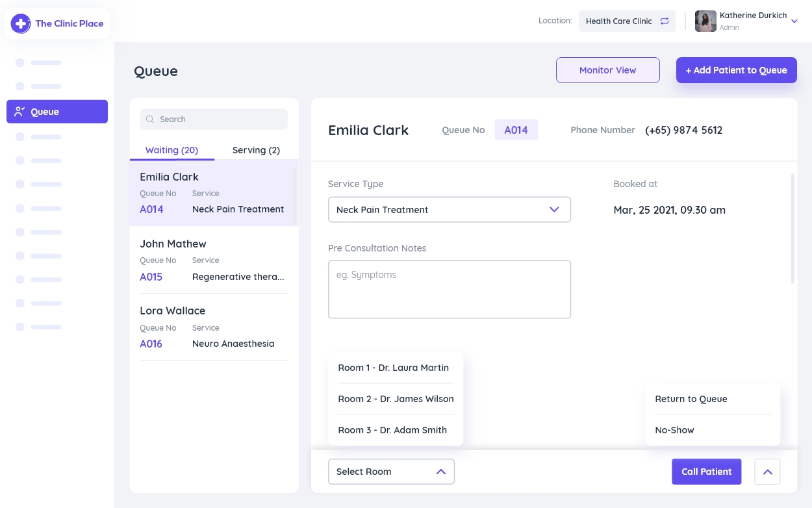Select John Mathew from the waiting list
Viewport: 812px width, 508px height.
pyautogui.click(x=214, y=260)
